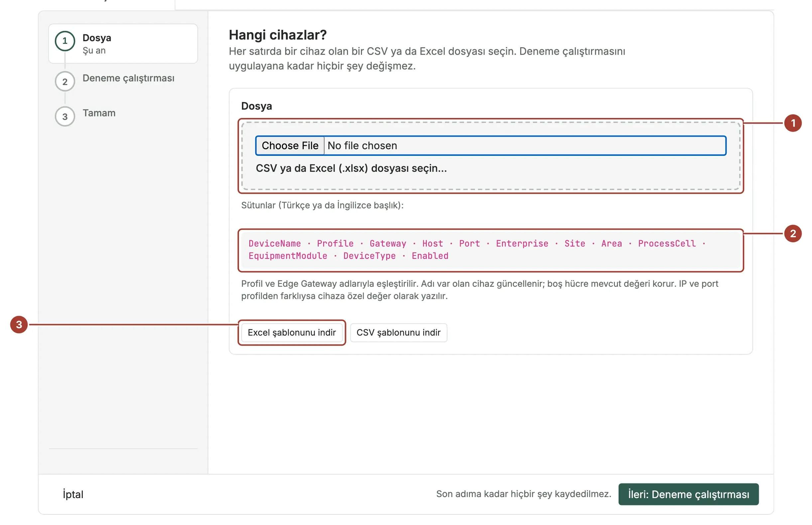Click the 'Gateway' column code label
The width and height of the screenshot is (812, 525).
[x=388, y=244]
